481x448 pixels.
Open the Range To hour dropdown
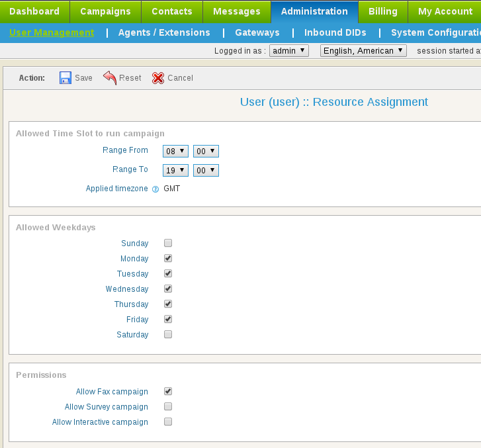175,171
